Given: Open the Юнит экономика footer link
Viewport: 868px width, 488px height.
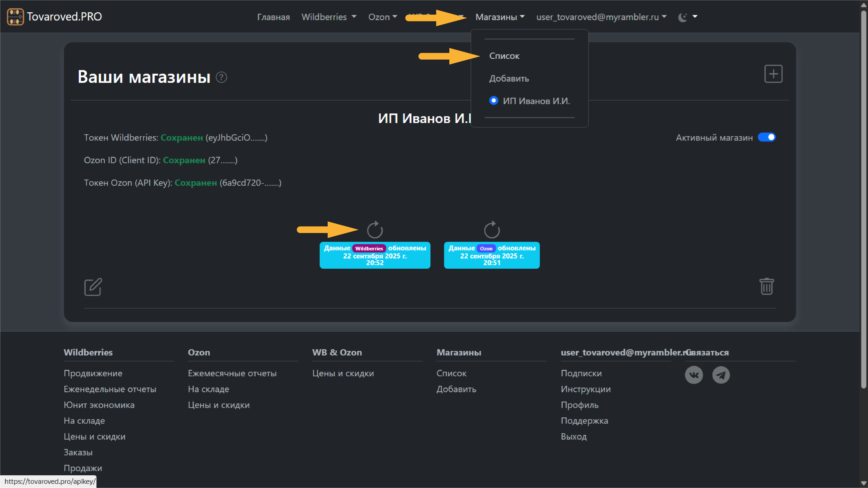Looking at the screenshot, I should [99, 405].
